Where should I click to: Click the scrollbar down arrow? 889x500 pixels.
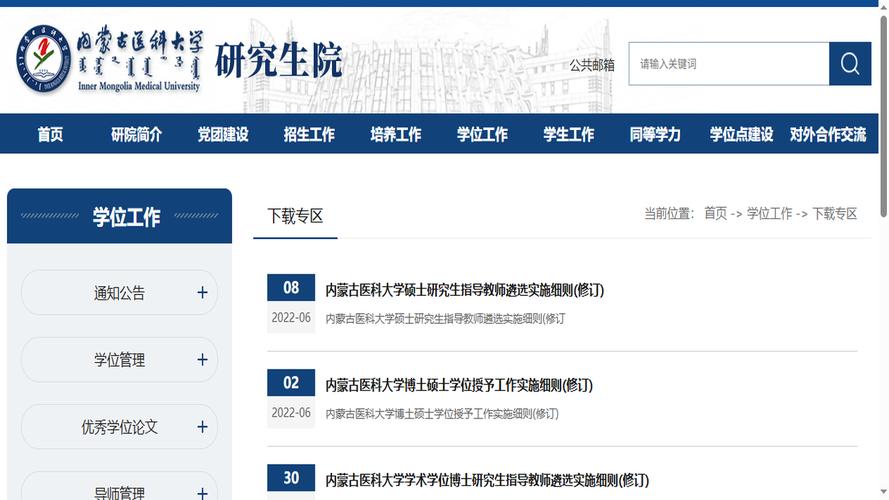coord(883,493)
